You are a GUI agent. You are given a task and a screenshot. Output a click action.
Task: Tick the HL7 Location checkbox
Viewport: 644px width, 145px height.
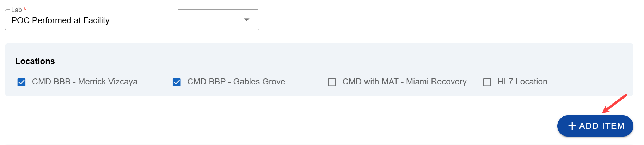[x=487, y=82]
